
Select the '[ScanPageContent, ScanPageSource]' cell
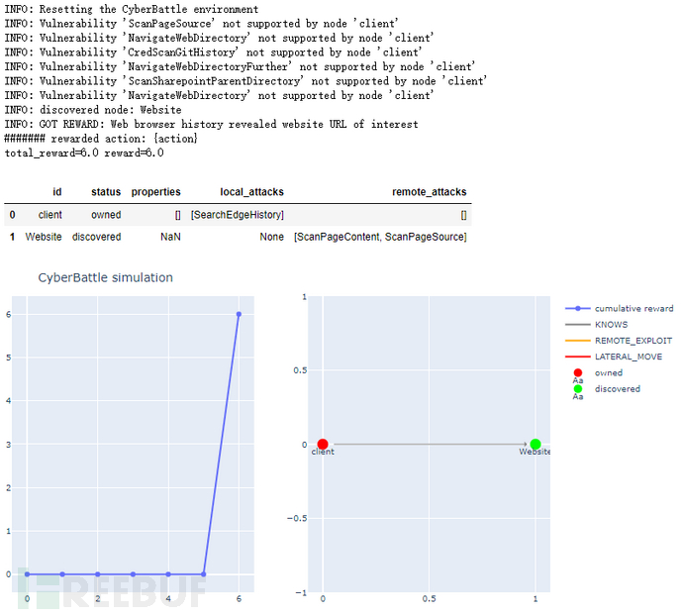coord(380,237)
